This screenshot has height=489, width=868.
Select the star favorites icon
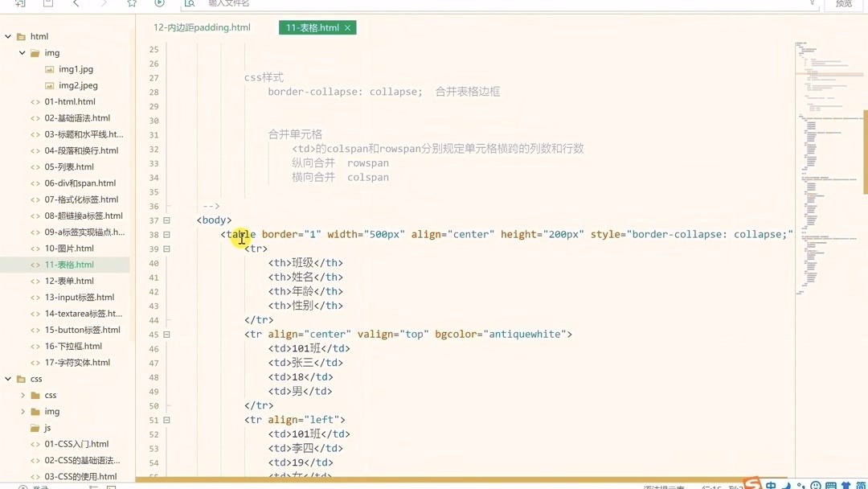click(x=132, y=4)
